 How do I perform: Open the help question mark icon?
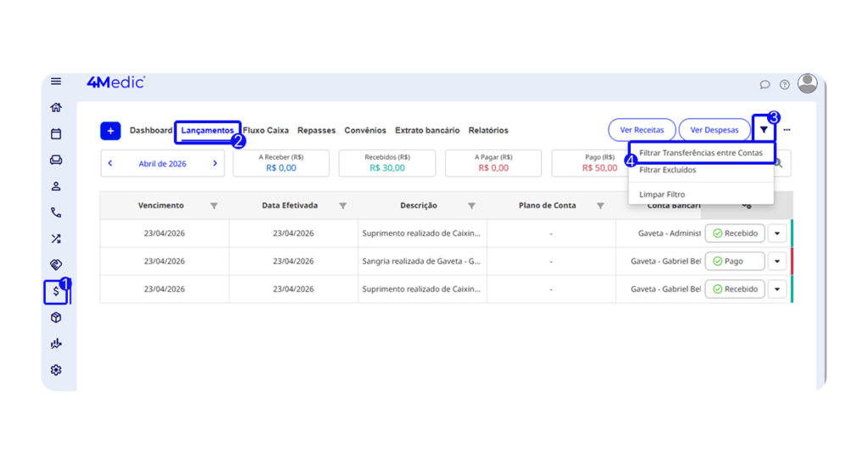pos(785,85)
